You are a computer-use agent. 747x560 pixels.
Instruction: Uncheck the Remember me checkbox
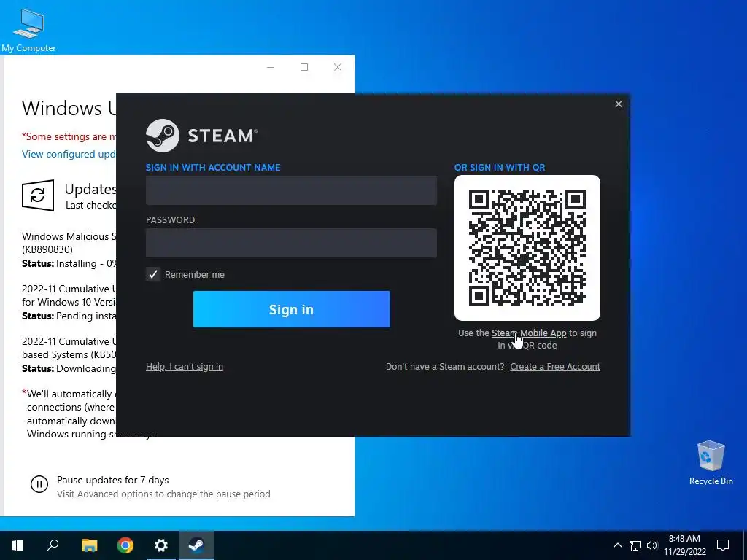153,274
